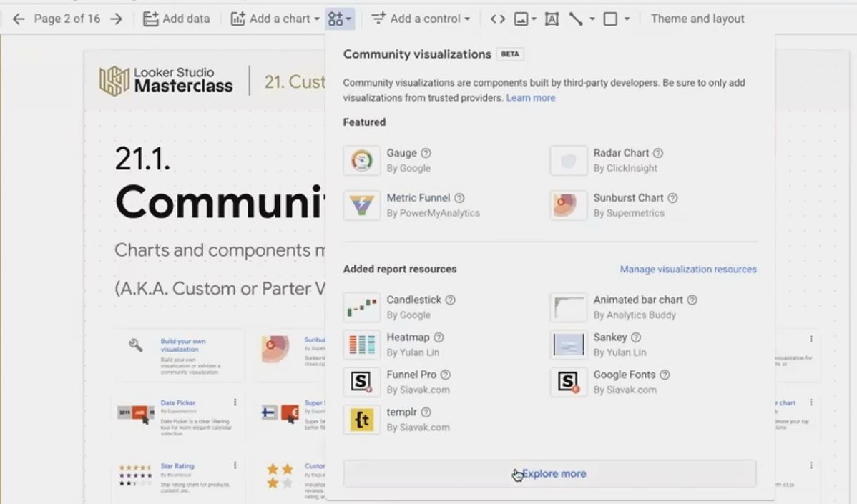Select the Gauge visualization icon
This screenshot has height=504, width=857.
[362, 161]
